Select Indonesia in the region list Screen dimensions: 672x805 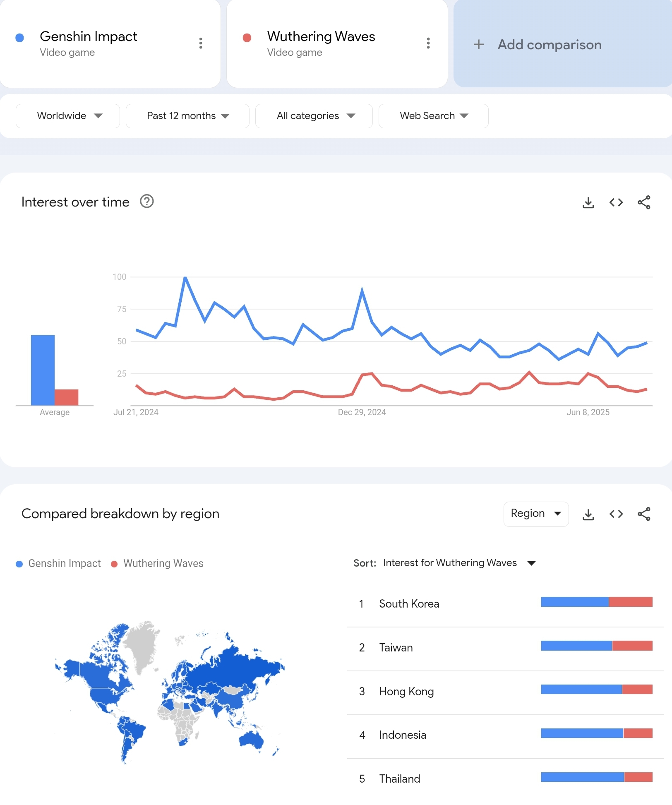[505, 735]
